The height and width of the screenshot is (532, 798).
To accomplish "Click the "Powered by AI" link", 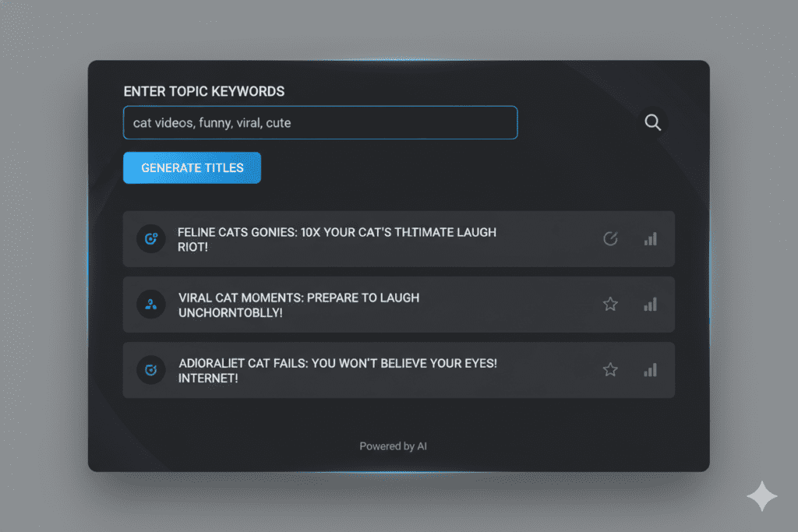I will pyautogui.click(x=394, y=446).
